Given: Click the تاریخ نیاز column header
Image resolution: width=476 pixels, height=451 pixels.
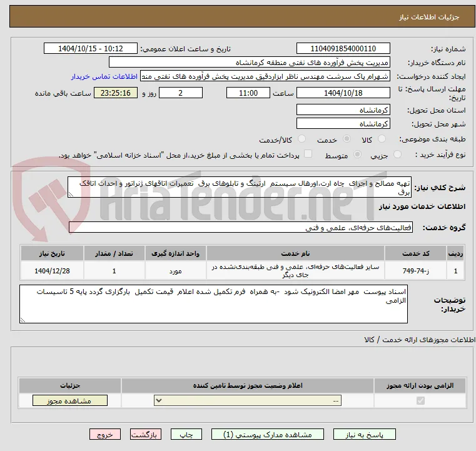Looking at the screenshot, I should 52,253.
